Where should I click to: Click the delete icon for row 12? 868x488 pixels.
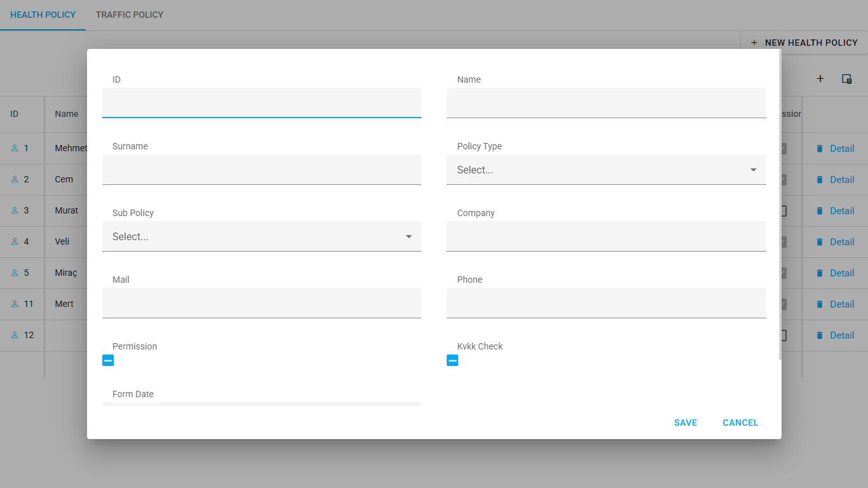pyautogui.click(x=820, y=335)
